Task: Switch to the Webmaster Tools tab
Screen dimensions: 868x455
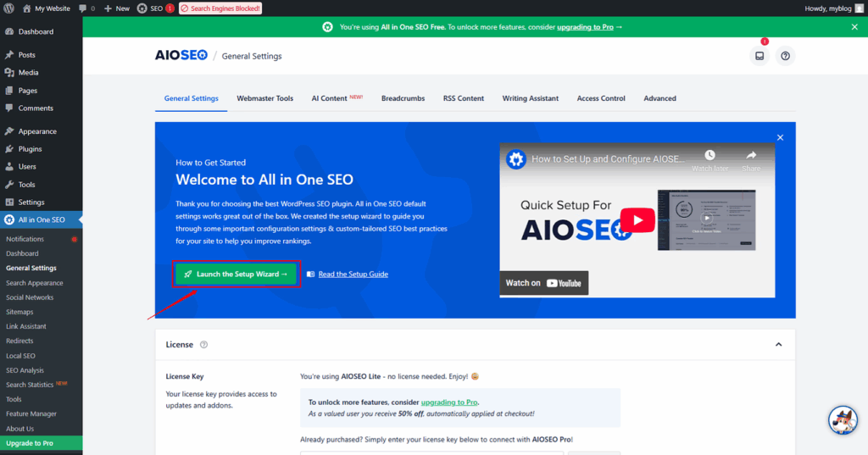Action: pos(264,98)
